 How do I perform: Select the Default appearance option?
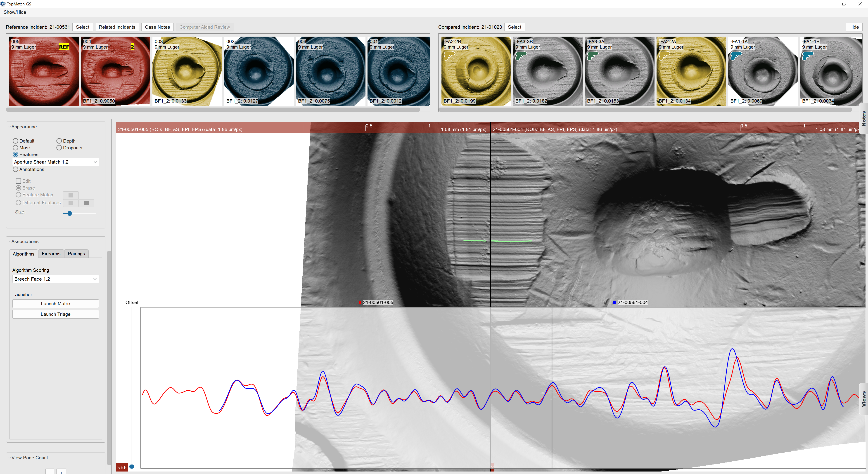(x=16, y=141)
